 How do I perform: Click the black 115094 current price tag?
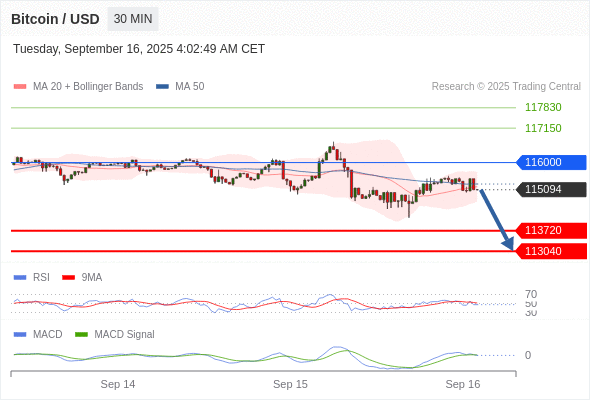click(551, 189)
